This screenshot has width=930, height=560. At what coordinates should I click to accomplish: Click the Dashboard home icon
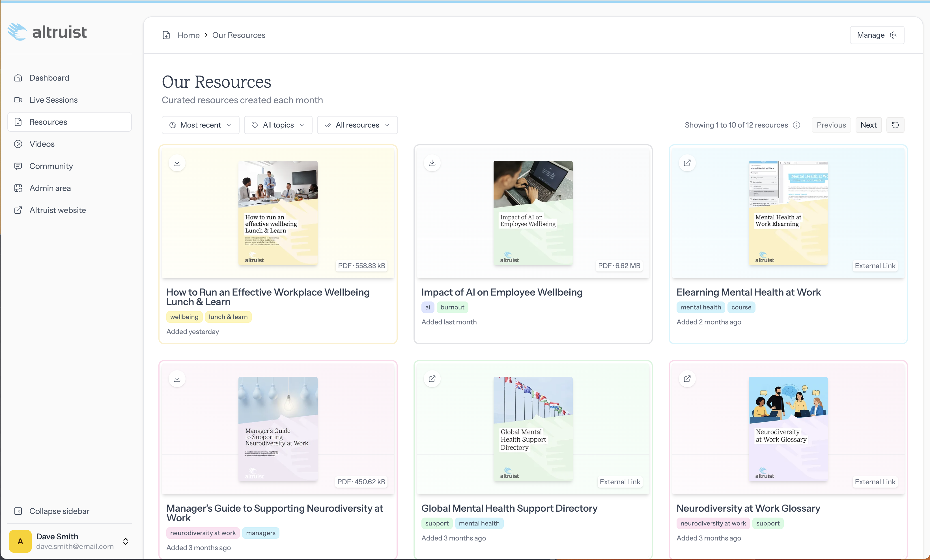(18, 78)
